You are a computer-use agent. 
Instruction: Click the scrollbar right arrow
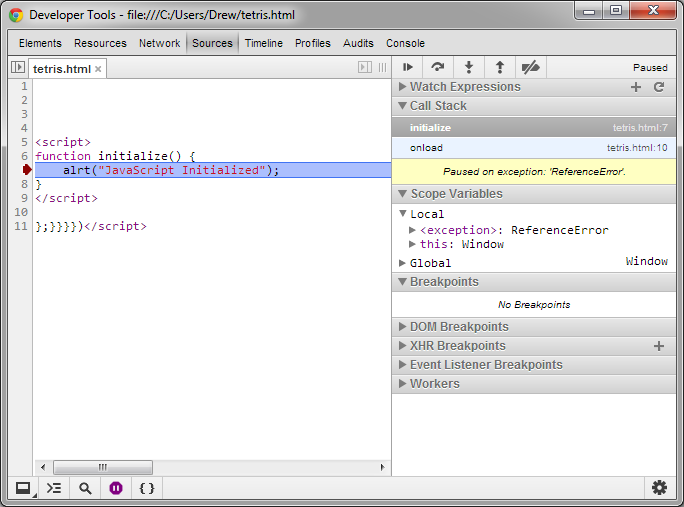click(x=383, y=467)
